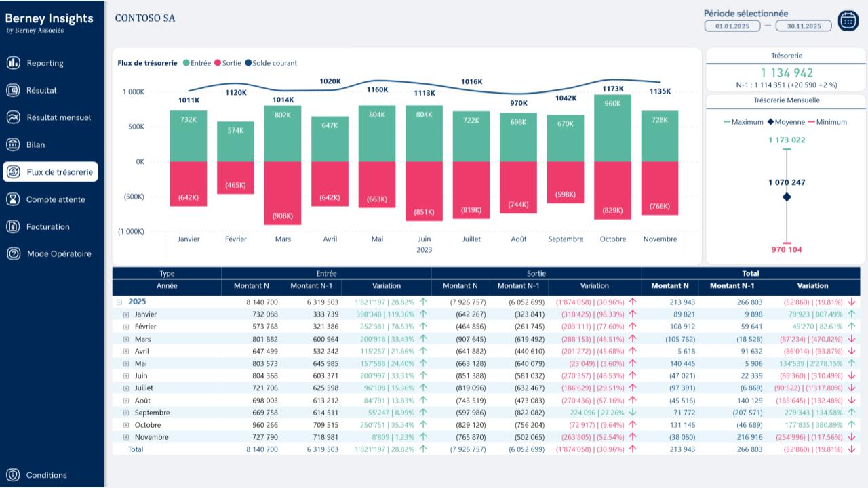Set start date field 01.01.2025
This screenshot has height=488, width=868.
pos(732,26)
